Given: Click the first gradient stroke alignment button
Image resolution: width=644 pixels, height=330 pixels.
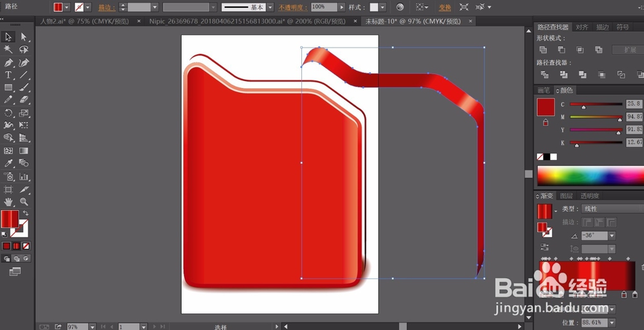Looking at the screenshot, I should tap(587, 222).
